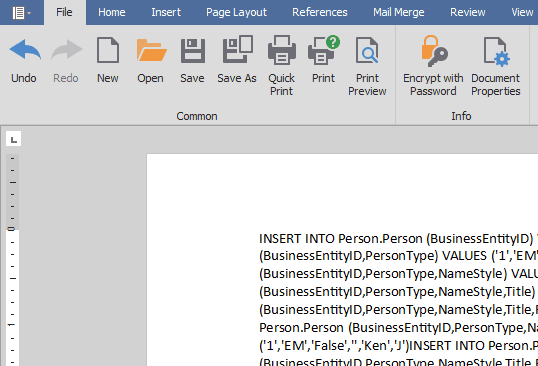The width and height of the screenshot is (538, 366).
Task: Click the vertical ruler at the 1 mark
Action: tap(12, 324)
